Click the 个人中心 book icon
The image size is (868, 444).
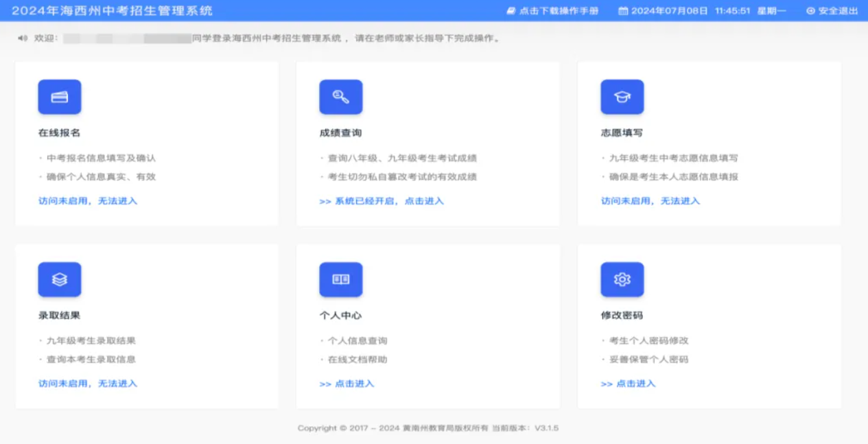click(341, 279)
